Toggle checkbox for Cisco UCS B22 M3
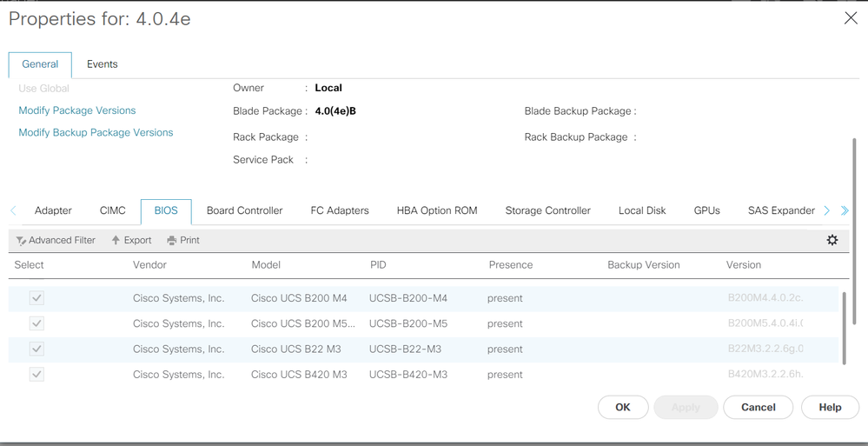The width and height of the screenshot is (868, 446). tap(36, 349)
